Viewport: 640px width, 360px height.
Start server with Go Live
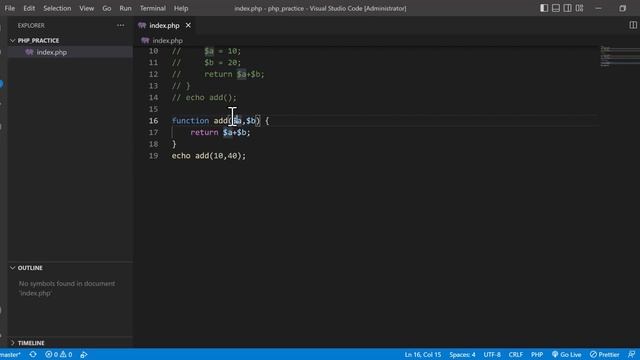point(567,354)
